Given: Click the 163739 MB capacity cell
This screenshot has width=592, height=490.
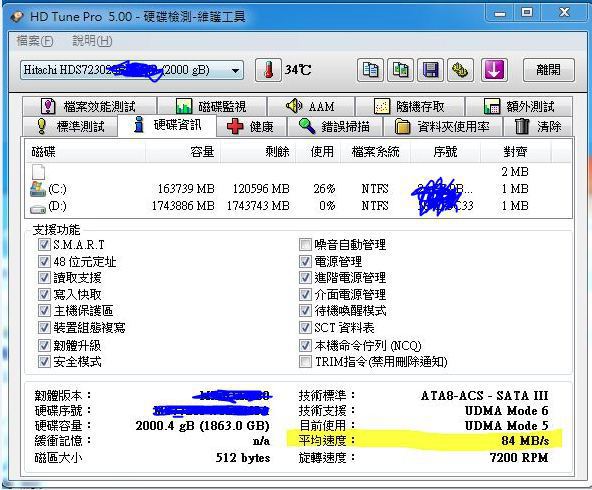Looking at the screenshot, I should [186, 188].
